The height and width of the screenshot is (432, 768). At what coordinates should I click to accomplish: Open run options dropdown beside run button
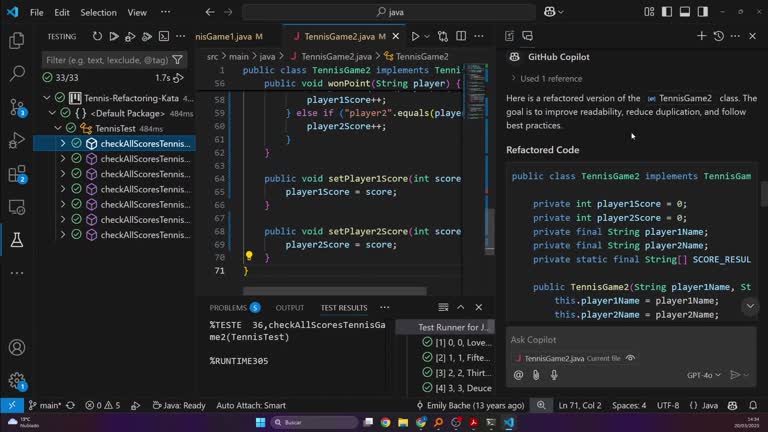(427, 36)
